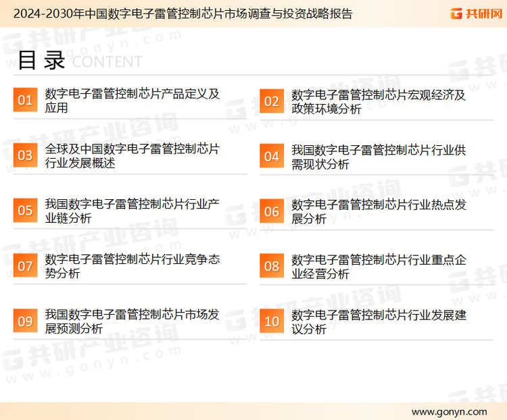The height and width of the screenshot is (420, 507).
Task: Open the www.gonyn.com website link
Action: (x=449, y=411)
